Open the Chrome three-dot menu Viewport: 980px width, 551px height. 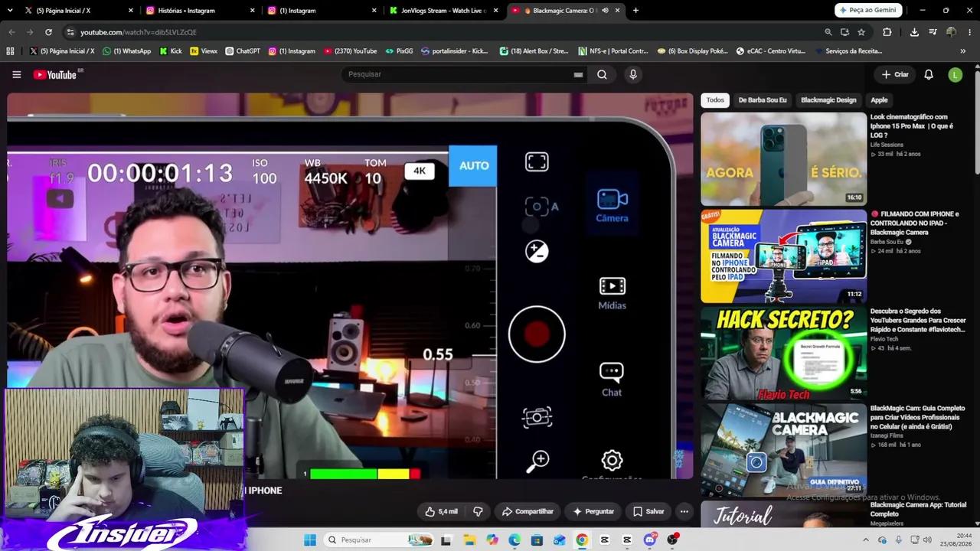click(969, 32)
